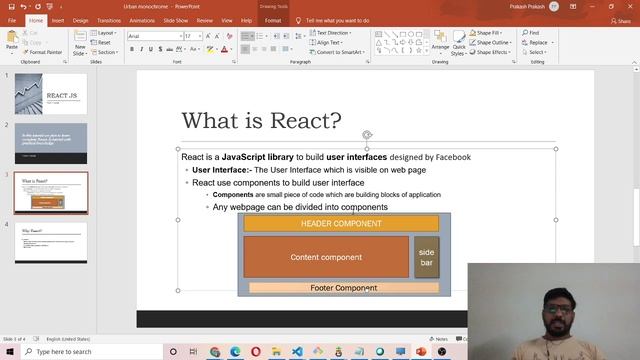
Task: Click Find in the Editing group
Action: tap(531, 33)
